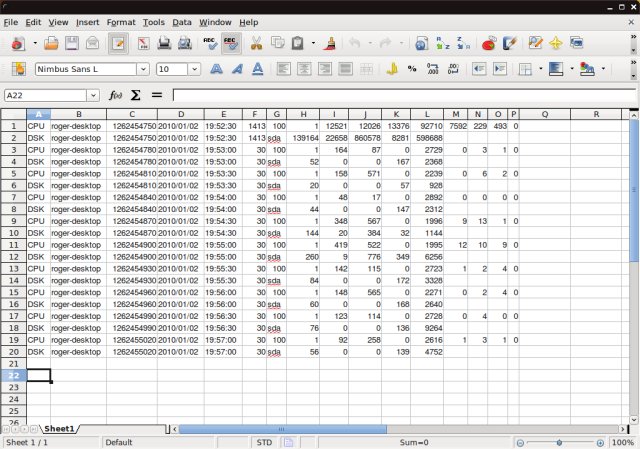Click into the font size field showing 10
Viewport: 640px width, 449px height.
click(172, 69)
